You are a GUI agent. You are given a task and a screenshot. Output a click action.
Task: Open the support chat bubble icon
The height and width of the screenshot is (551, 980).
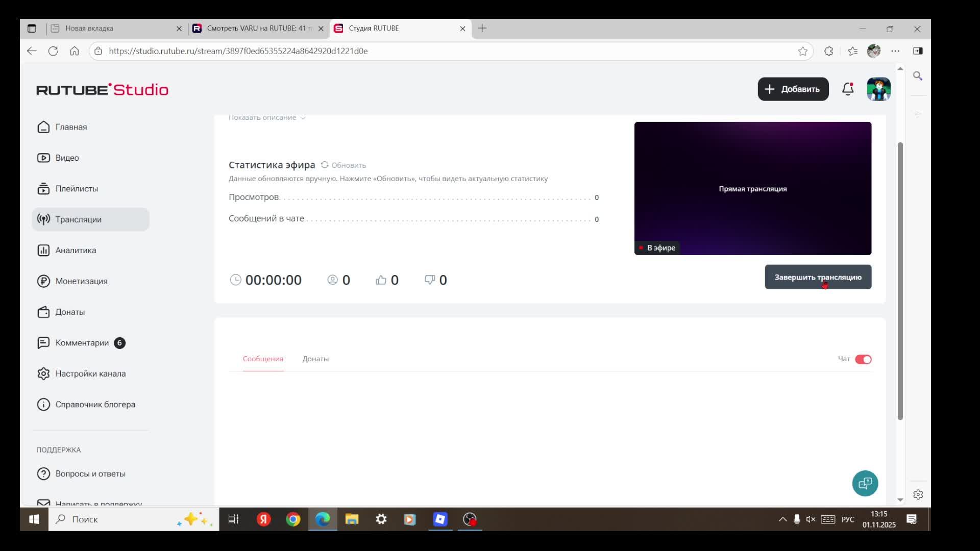click(x=865, y=483)
